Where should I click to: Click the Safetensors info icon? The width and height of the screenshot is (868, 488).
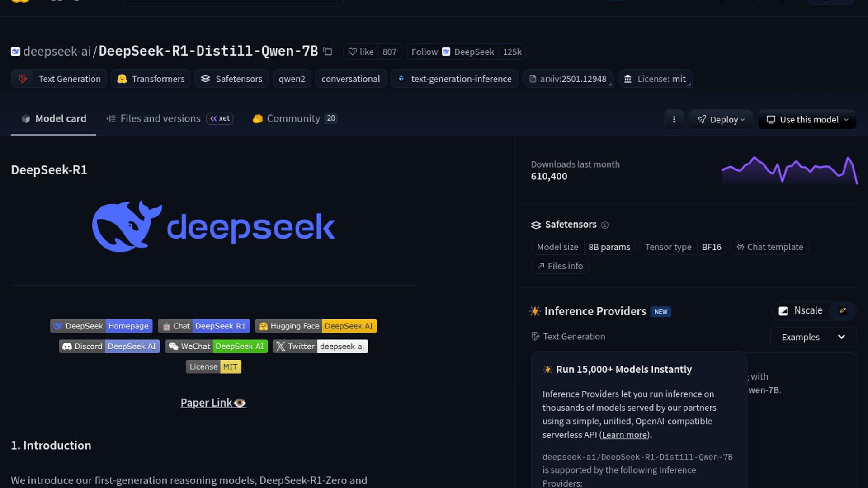605,225
